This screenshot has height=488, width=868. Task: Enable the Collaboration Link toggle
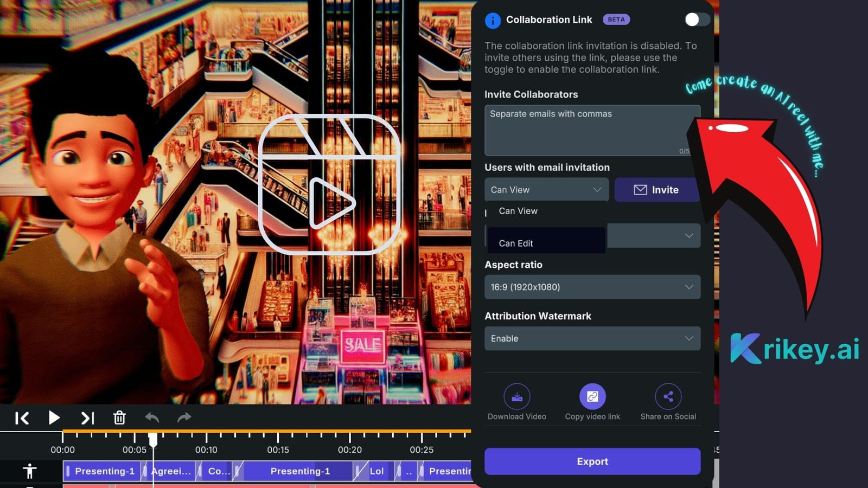coord(697,20)
